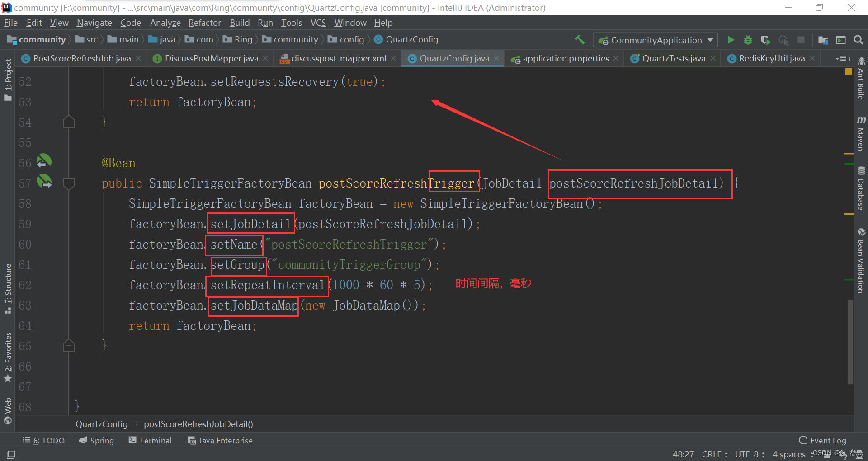Viewport: 868px width, 461px height.
Task: Open the Bean Validation side panel
Action: 861,261
